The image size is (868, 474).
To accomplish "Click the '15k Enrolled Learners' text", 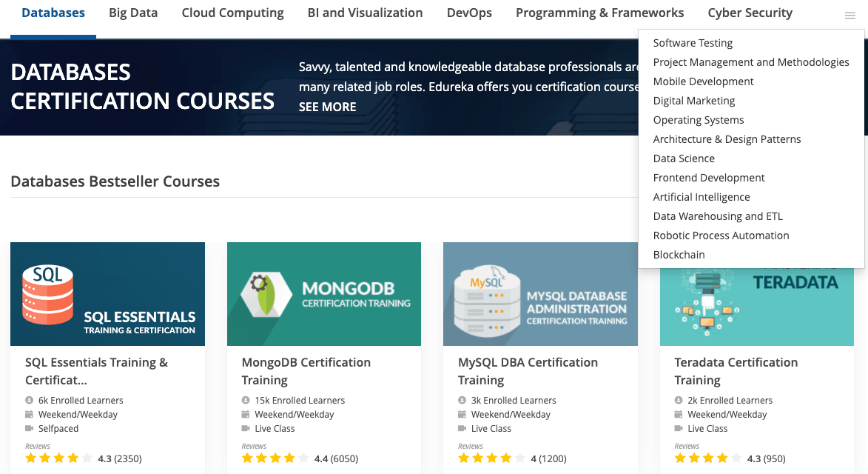I will pyautogui.click(x=300, y=401).
